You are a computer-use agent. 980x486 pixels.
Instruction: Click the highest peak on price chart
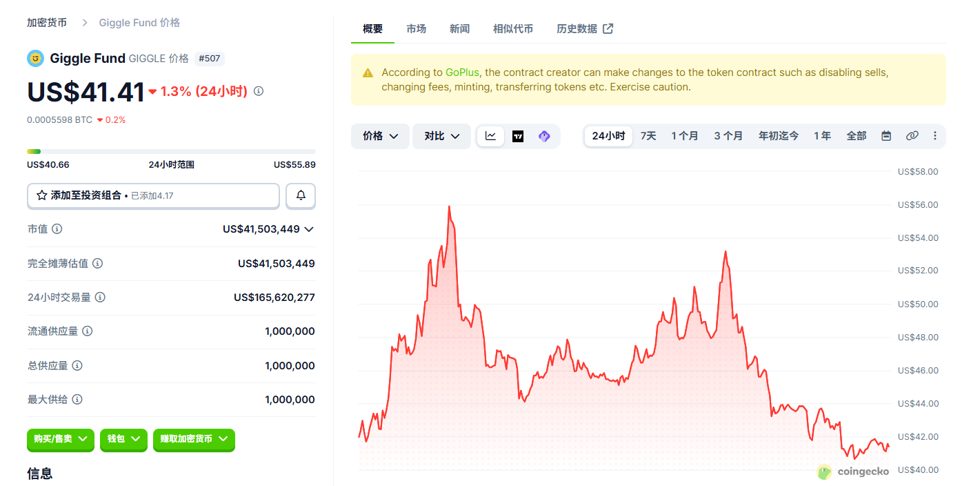point(449,206)
